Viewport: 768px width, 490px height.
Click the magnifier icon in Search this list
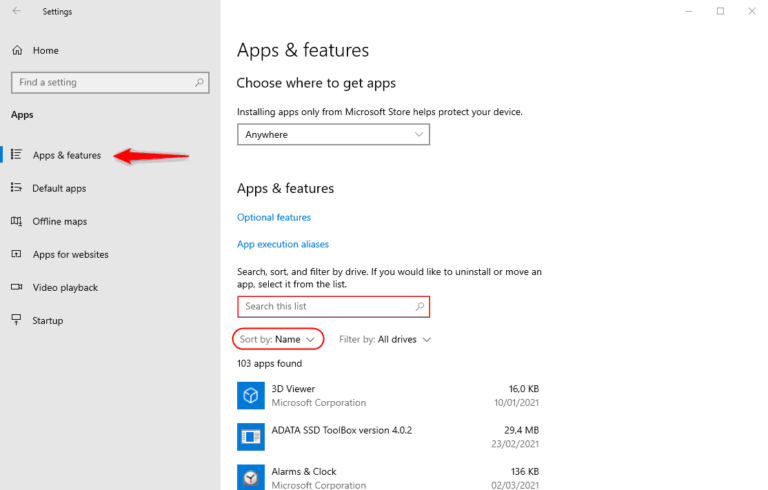tap(419, 306)
